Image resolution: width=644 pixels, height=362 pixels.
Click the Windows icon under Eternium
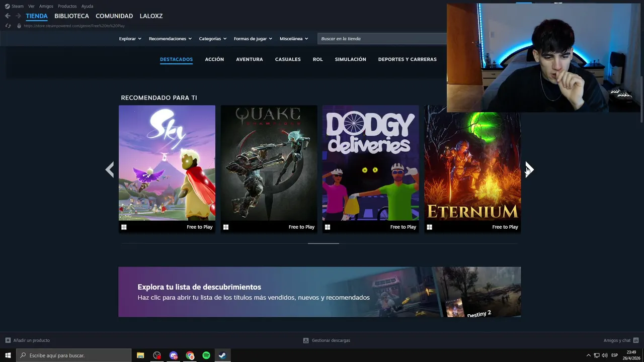pos(429,227)
